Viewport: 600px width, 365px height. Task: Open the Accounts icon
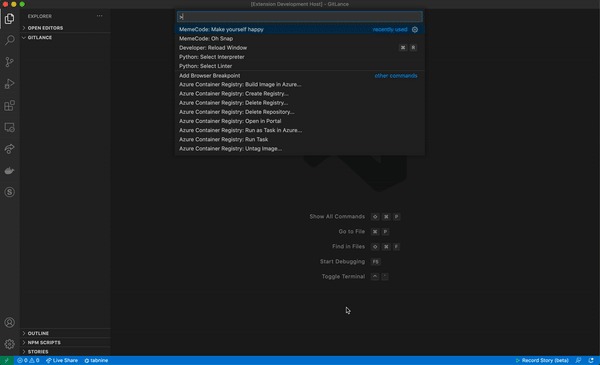[x=10, y=323]
